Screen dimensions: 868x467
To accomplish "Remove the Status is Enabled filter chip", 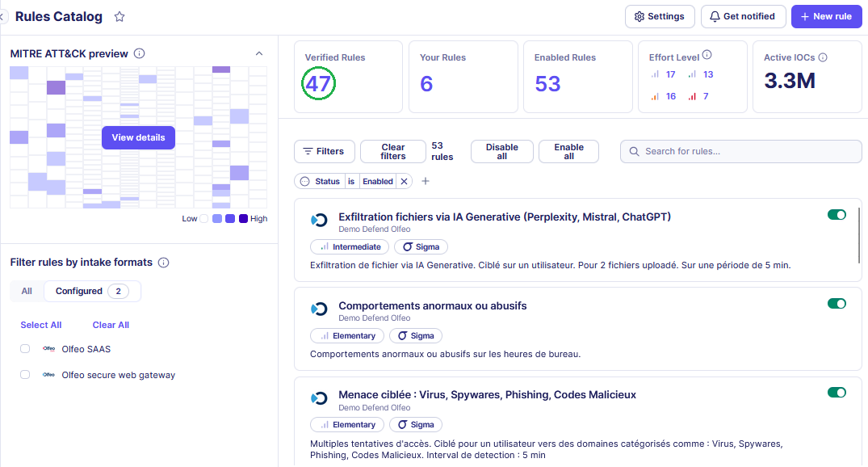I will pos(405,182).
